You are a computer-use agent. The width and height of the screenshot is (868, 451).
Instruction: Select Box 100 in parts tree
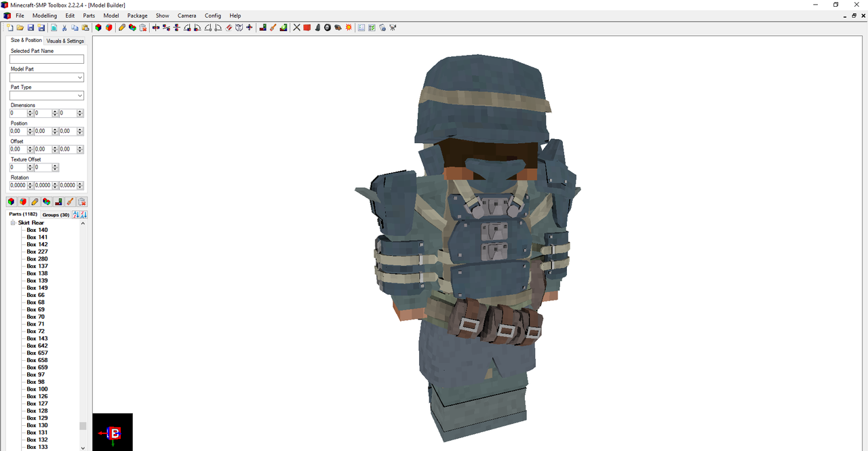37,389
